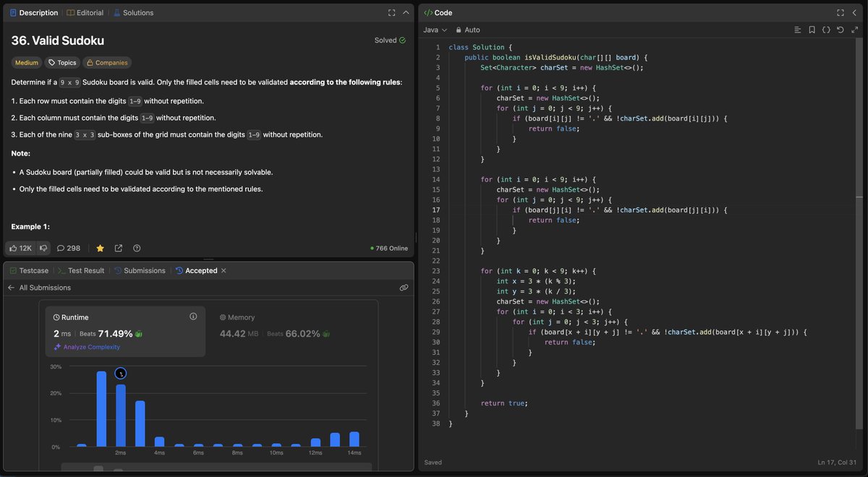Viewport: 868px width, 477px height.
Task: Open the Java language dropdown
Action: click(x=435, y=30)
